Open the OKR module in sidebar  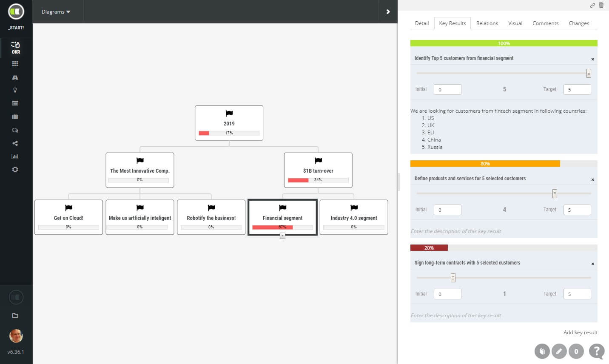point(16,47)
